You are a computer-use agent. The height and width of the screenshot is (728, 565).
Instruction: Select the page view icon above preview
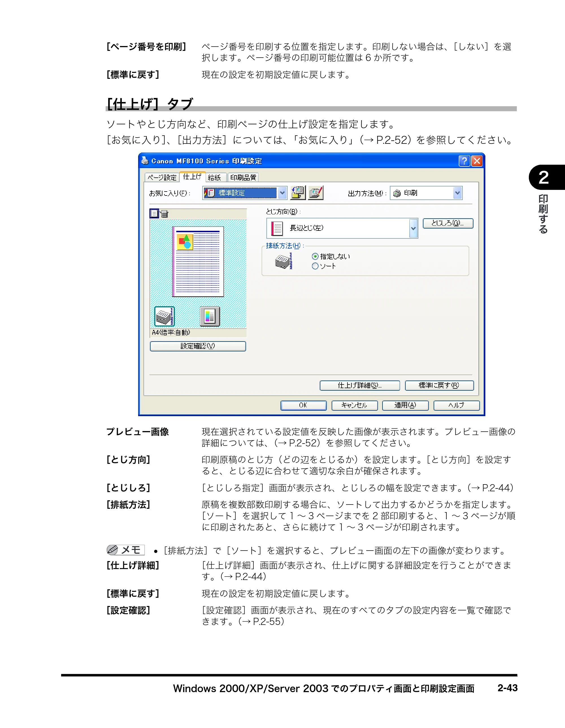click(154, 213)
